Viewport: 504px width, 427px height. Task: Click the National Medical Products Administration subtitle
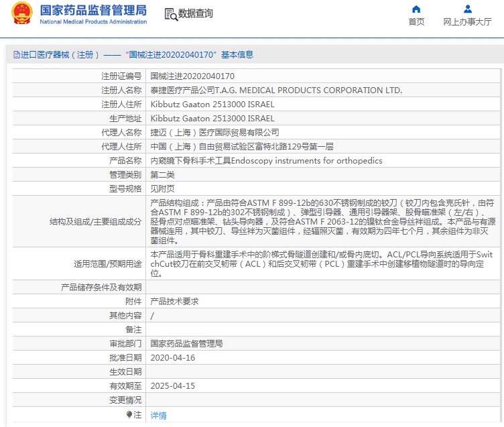point(93,22)
